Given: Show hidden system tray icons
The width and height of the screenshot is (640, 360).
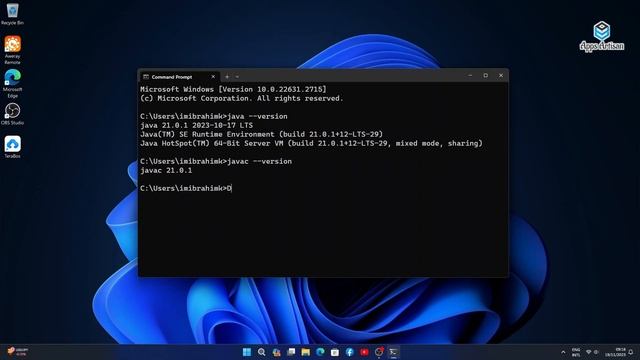Looking at the screenshot, I should click(x=563, y=352).
